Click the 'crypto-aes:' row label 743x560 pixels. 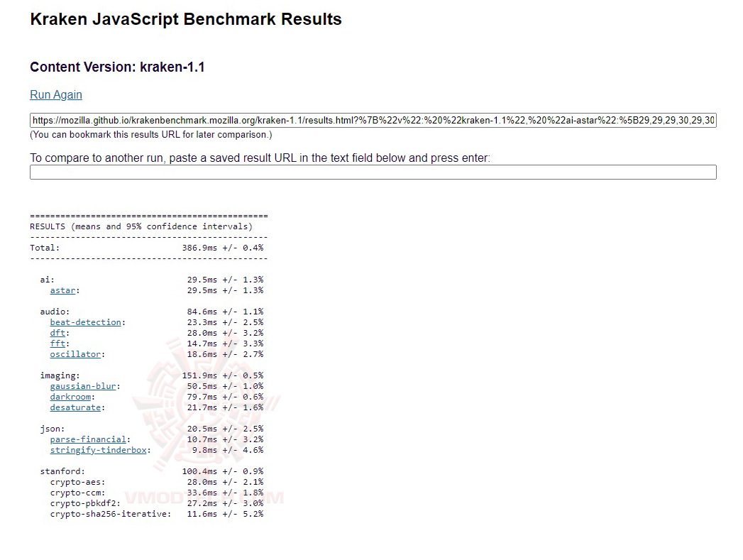[x=78, y=483]
